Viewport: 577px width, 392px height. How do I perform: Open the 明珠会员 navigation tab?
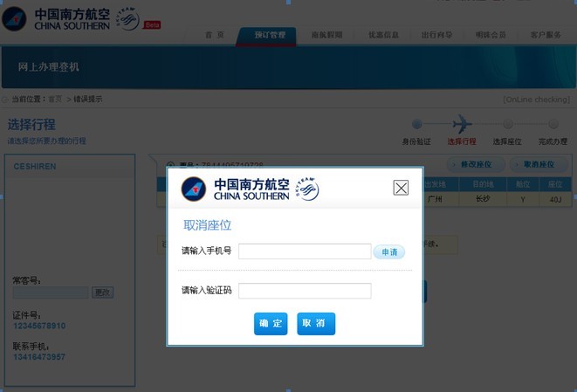tap(491, 35)
